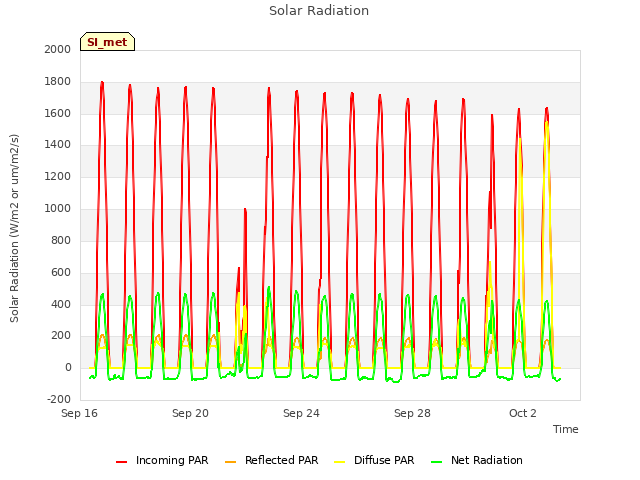Click the Reflected PAR legend entry

(x=271, y=460)
